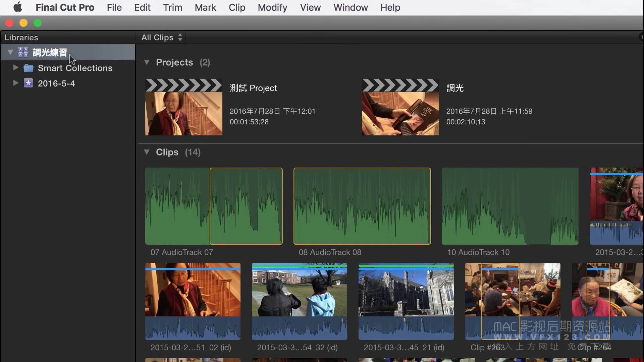
Task: Select the Clip #264 thumbnail
Action: [608, 301]
